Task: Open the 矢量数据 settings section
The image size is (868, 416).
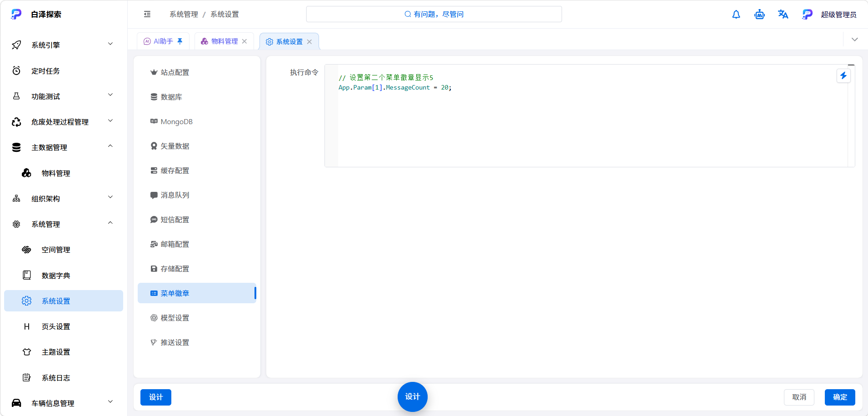Action: [197, 146]
